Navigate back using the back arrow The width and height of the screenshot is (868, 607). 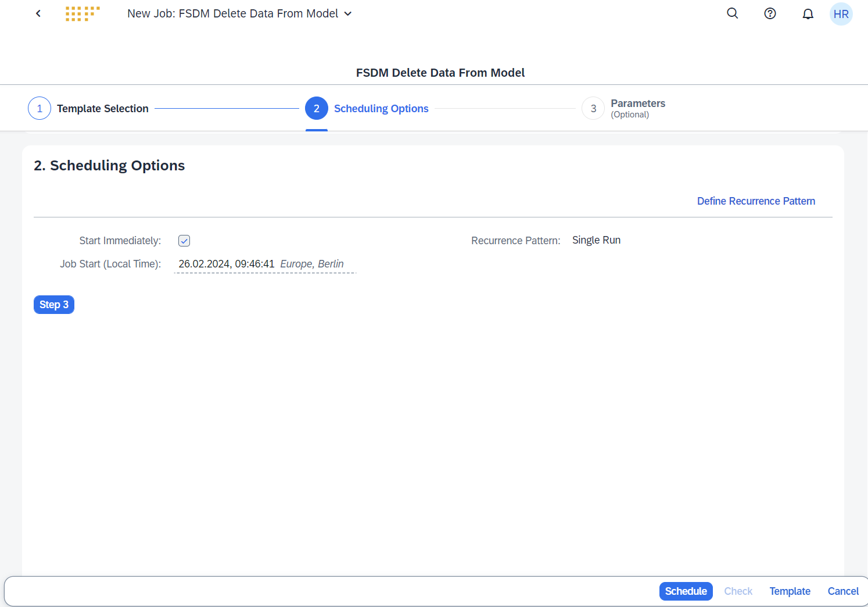tap(38, 13)
